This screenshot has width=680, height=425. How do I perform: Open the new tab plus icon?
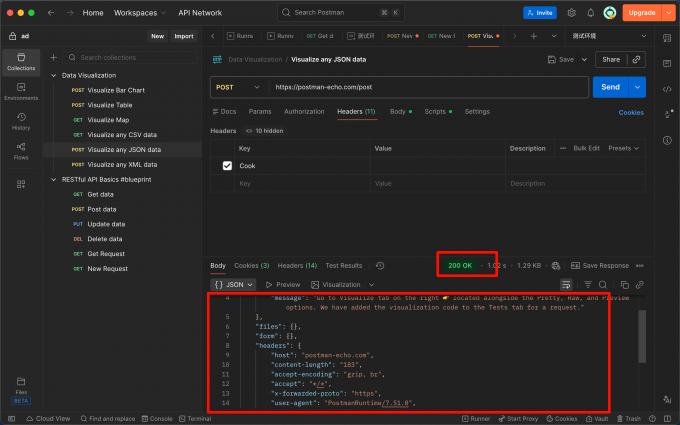coord(534,36)
